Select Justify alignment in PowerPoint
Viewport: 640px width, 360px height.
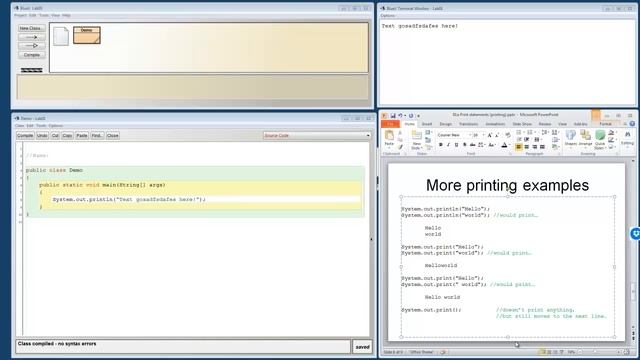pyautogui.click(x=542, y=147)
